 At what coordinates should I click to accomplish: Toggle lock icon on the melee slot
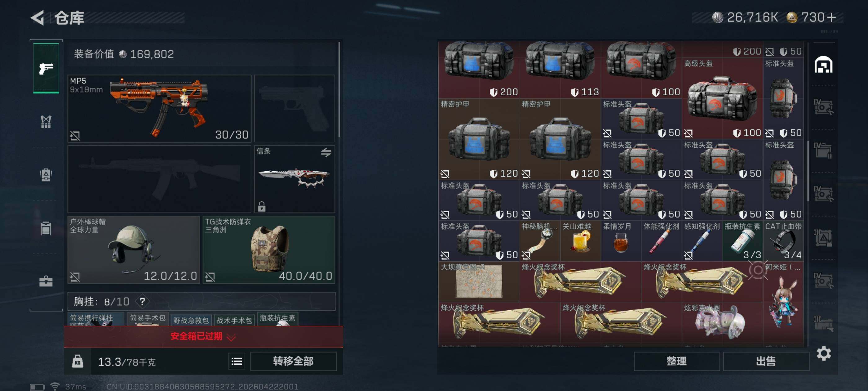pyautogui.click(x=261, y=206)
